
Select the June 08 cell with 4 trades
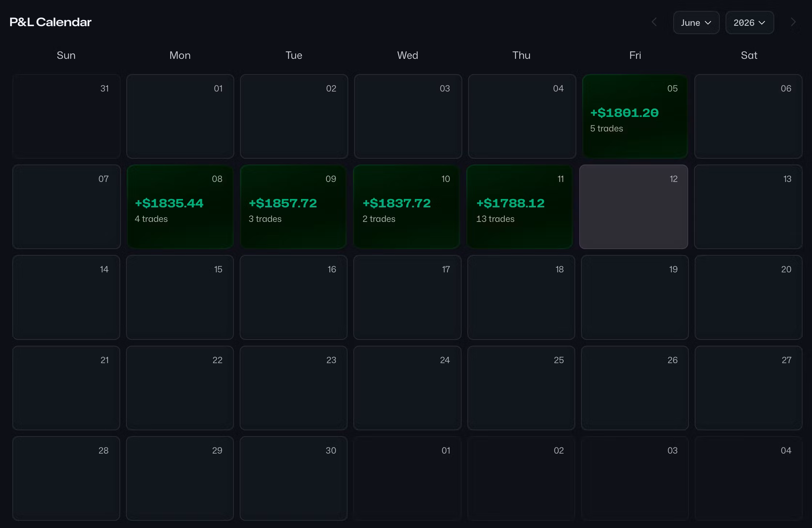pyautogui.click(x=180, y=207)
